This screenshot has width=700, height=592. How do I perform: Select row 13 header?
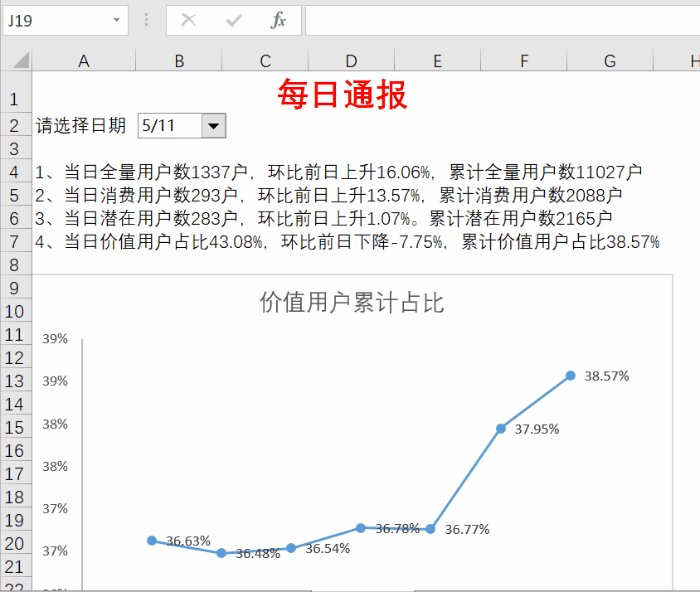click(16, 381)
